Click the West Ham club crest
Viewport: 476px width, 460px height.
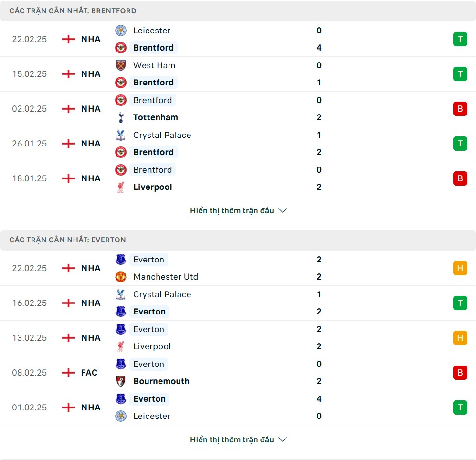121,65
